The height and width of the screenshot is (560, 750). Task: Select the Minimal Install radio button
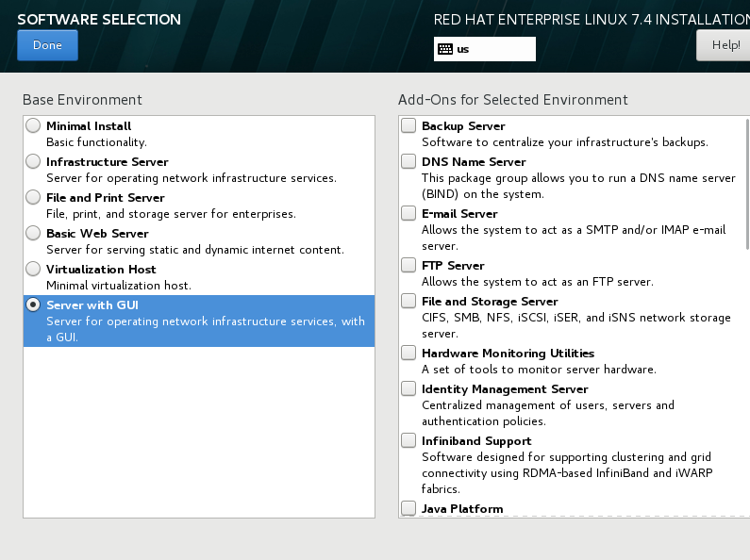[33, 125]
